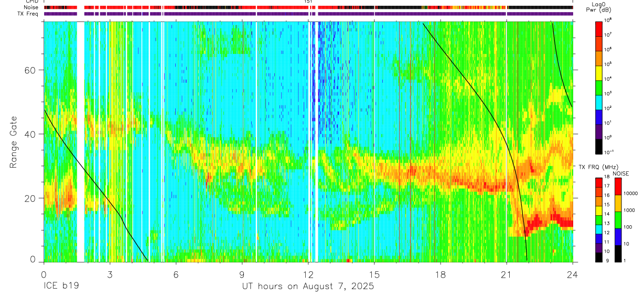Viewport: 644px width, 297px height.
Task: Click the '151' CPID value above the plot
Action: pos(308,2)
